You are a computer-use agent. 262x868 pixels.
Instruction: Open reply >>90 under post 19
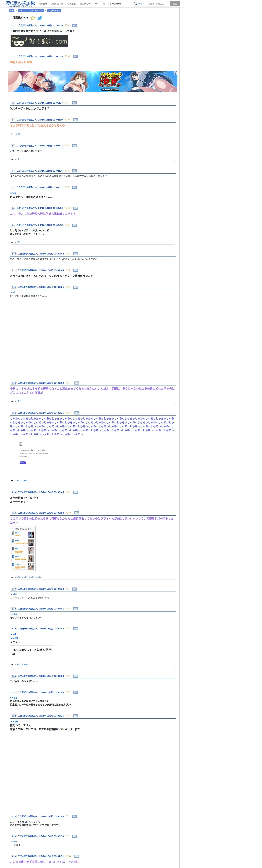tap(25, 664)
